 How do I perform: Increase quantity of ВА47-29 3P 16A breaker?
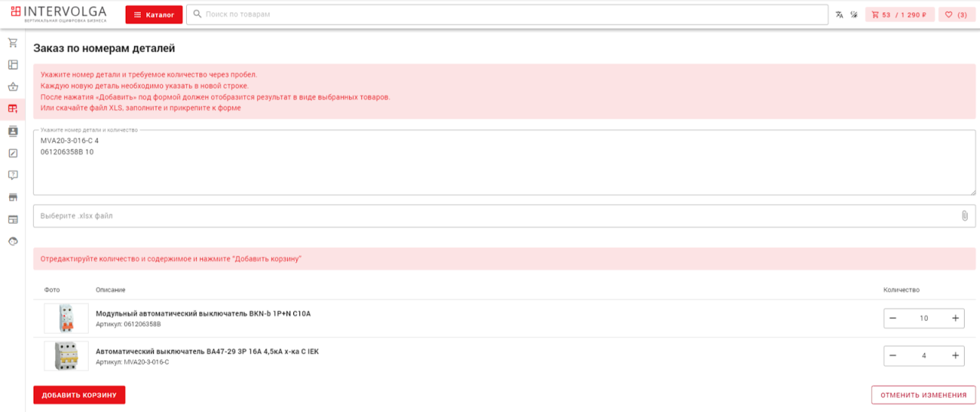coord(955,355)
